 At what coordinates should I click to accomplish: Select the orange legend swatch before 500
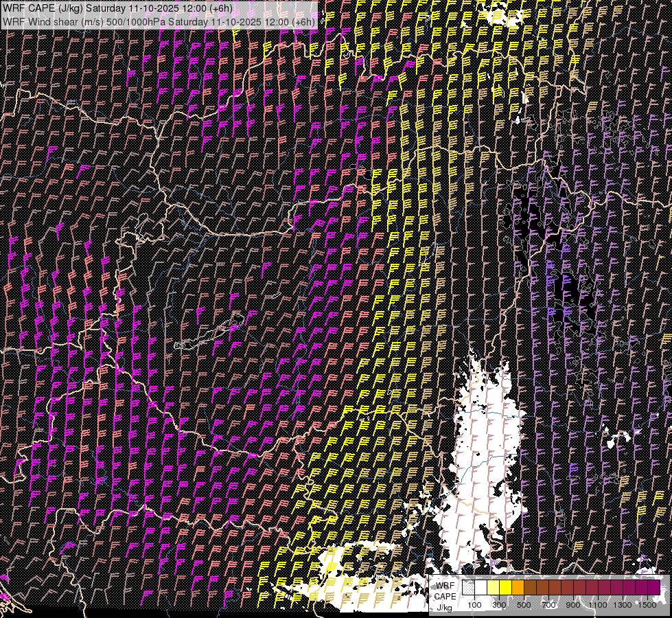(518, 587)
